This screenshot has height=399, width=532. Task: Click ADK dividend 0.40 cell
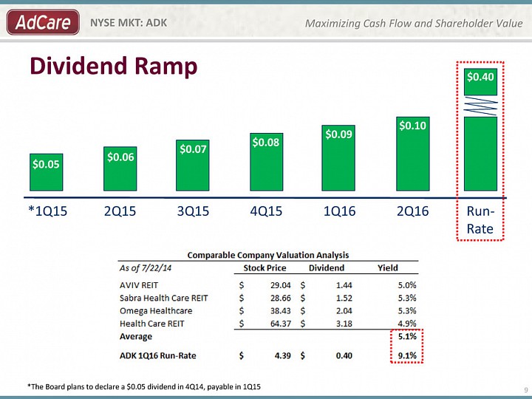pyautogui.click(x=344, y=355)
